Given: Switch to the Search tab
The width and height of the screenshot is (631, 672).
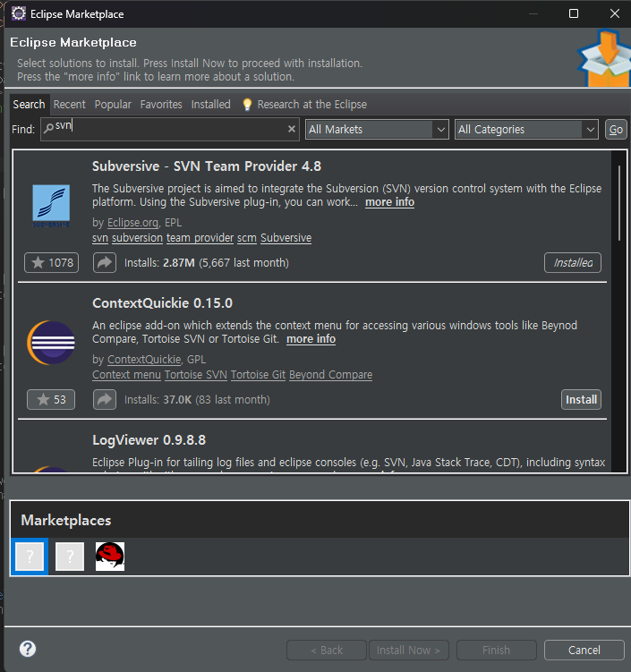Looking at the screenshot, I should pyautogui.click(x=29, y=104).
